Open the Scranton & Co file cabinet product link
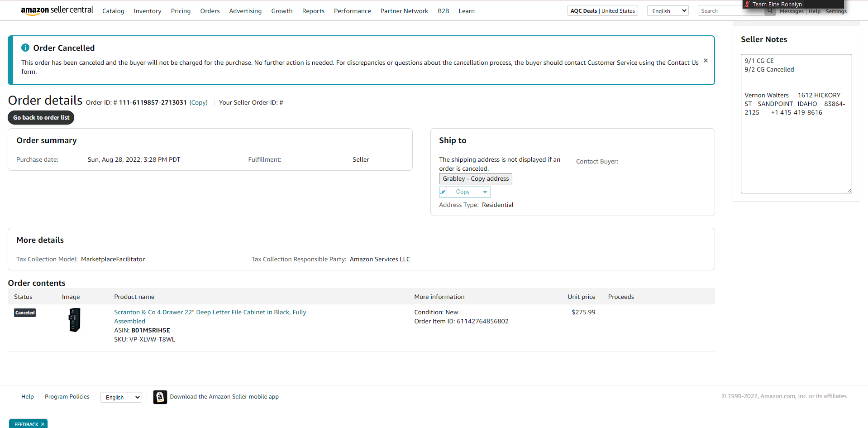 (210, 317)
